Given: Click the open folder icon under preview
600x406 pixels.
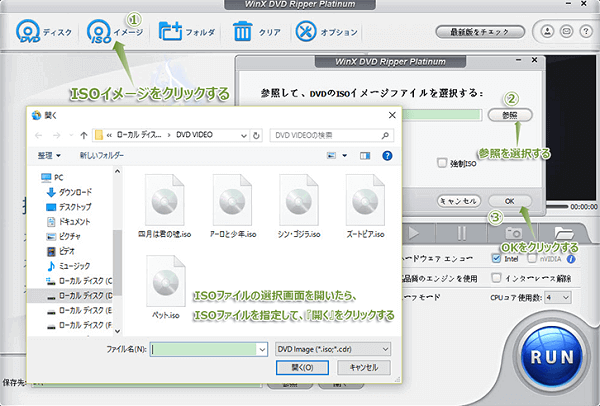Looking at the screenshot, I should (564, 233).
